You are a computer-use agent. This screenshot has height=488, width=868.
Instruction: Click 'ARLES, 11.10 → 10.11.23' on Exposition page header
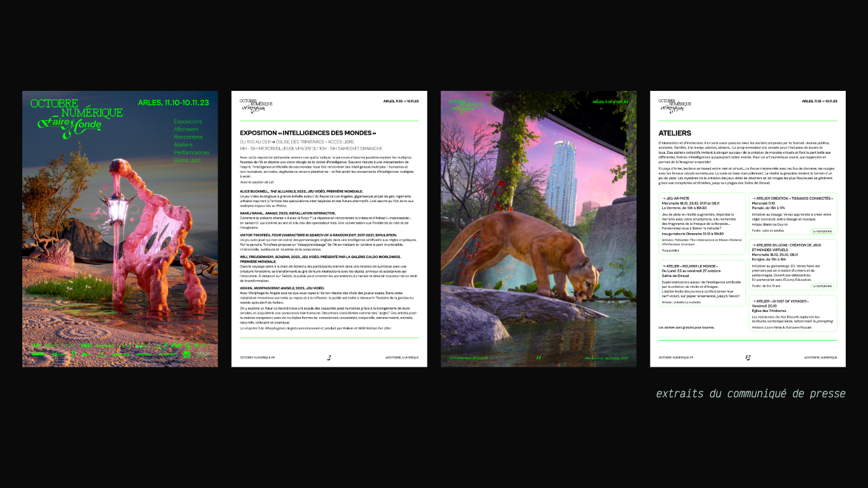point(401,101)
